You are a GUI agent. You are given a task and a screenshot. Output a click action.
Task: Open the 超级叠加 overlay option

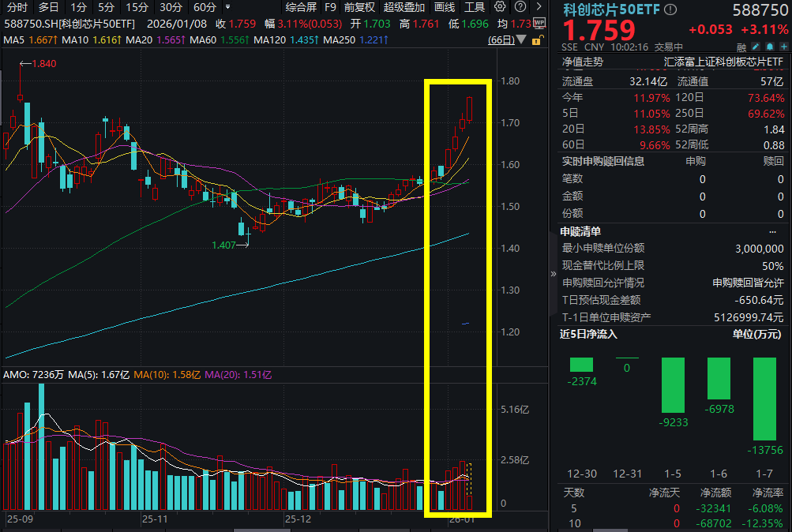point(404,7)
